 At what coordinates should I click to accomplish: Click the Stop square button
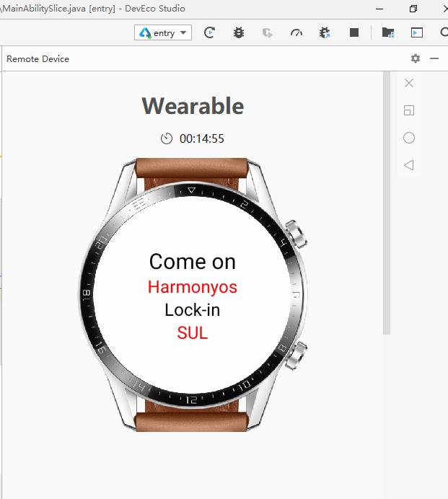tap(354, 32)
